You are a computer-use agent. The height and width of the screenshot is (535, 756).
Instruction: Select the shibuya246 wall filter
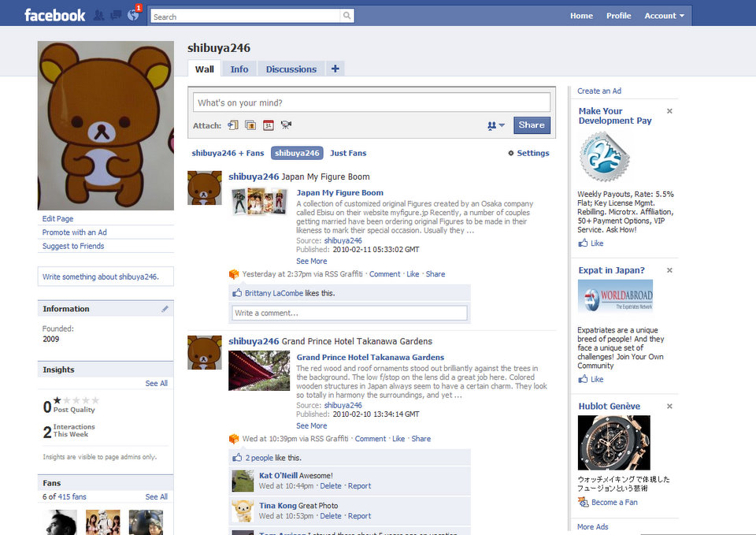(297, 153)
